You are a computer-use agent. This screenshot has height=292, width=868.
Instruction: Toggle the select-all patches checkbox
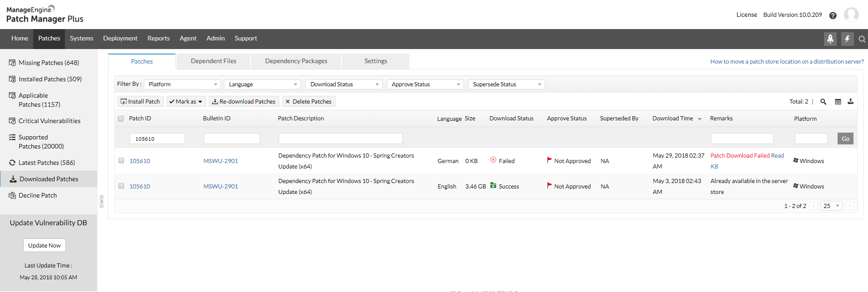(121, 119)
